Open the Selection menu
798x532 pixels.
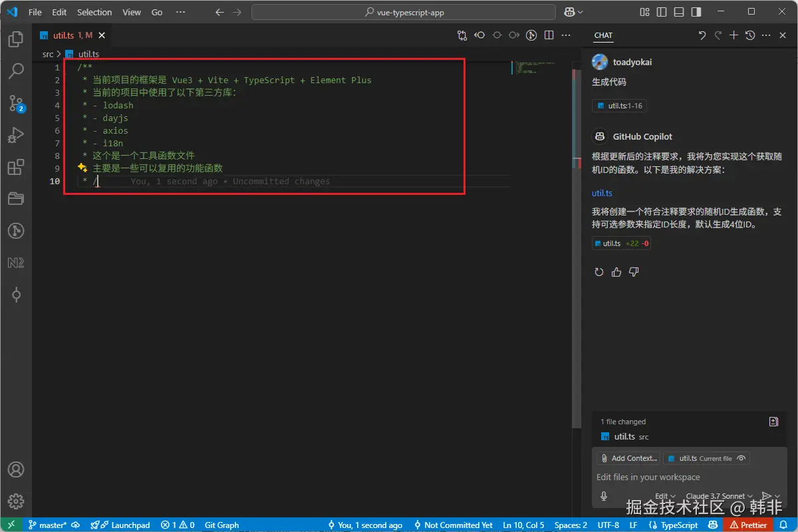click(94, 12)
